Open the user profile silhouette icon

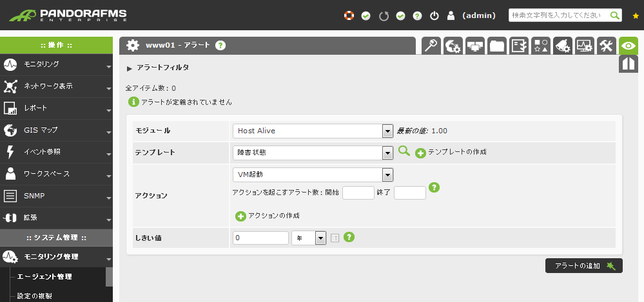pyautogui.click(x=451, y=15)
